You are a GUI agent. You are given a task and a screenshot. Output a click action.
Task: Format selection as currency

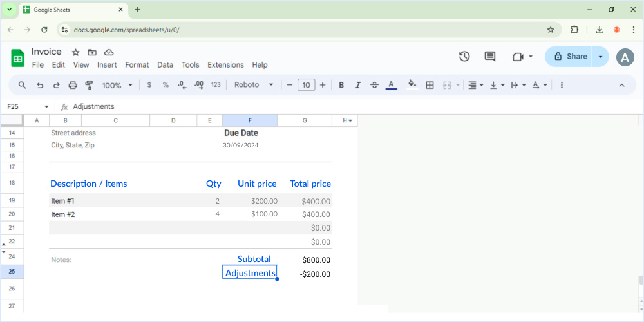click(149, 85)
